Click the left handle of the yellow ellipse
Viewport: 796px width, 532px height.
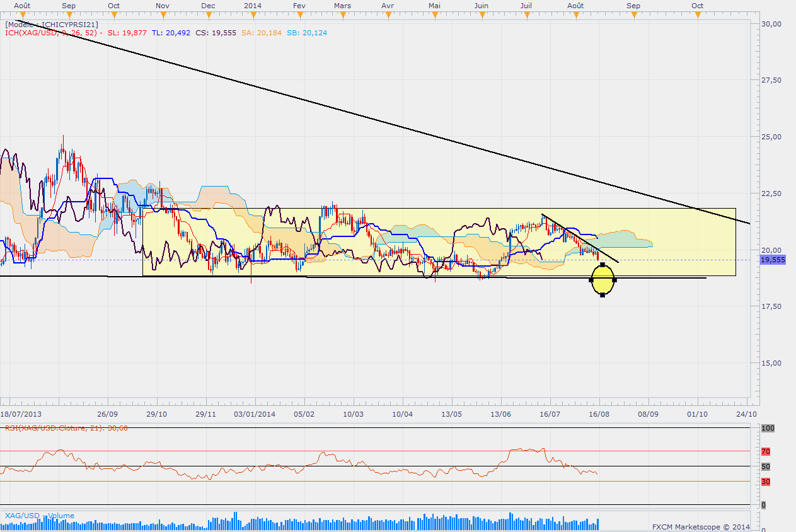click(x=591, y=280)
